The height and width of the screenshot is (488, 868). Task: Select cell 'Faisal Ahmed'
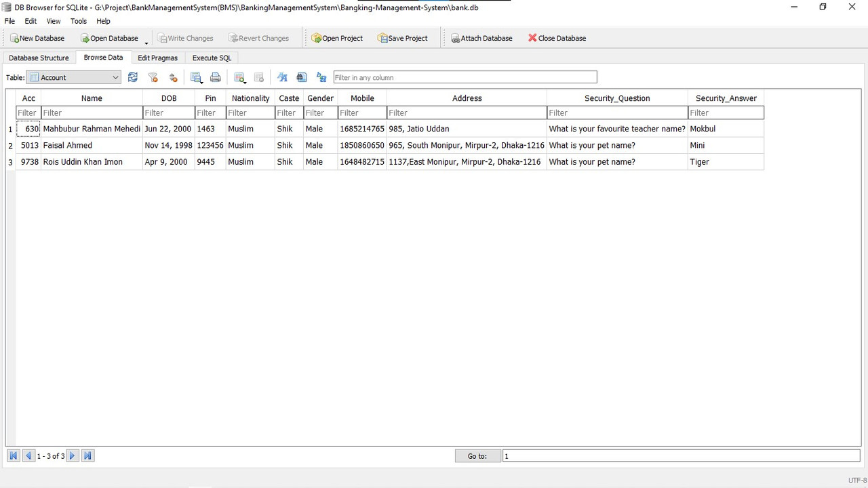click(92, 145)
